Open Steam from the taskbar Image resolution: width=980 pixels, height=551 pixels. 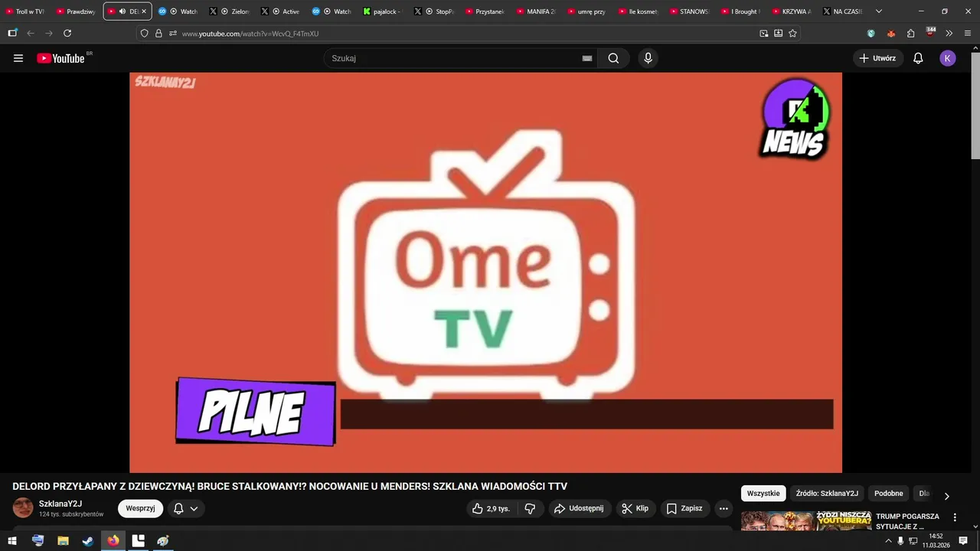pos(88,541)
